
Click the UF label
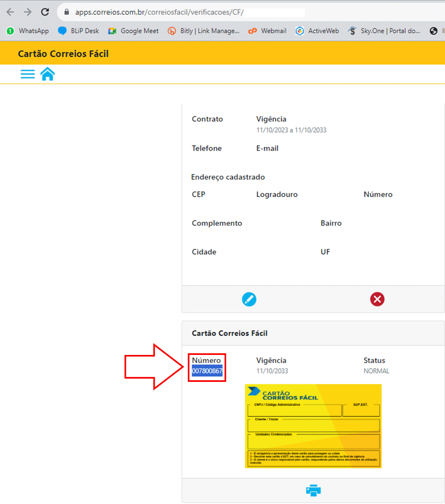click(325, 252)
